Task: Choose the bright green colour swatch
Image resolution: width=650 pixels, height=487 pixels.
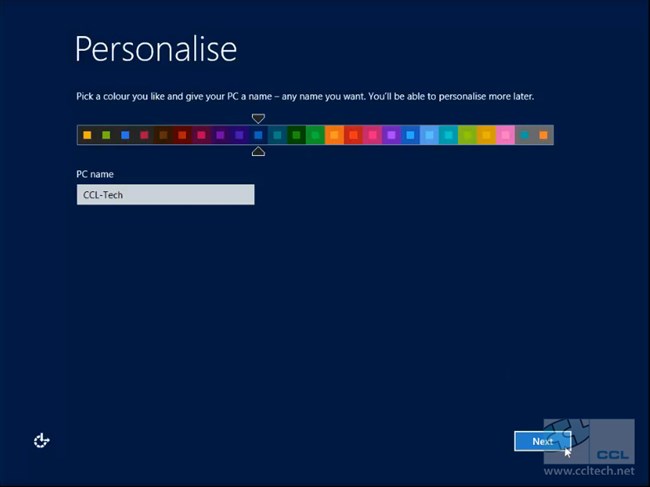Action: click(x=315, y=135)
